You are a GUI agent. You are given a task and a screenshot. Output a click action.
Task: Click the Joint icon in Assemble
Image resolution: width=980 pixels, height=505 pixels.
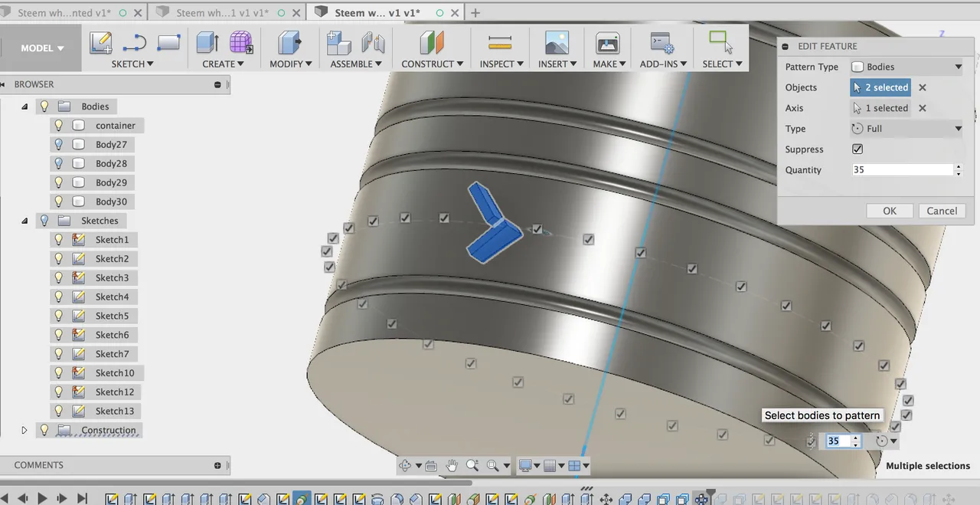pyautogui.click(x=373, y=42)
